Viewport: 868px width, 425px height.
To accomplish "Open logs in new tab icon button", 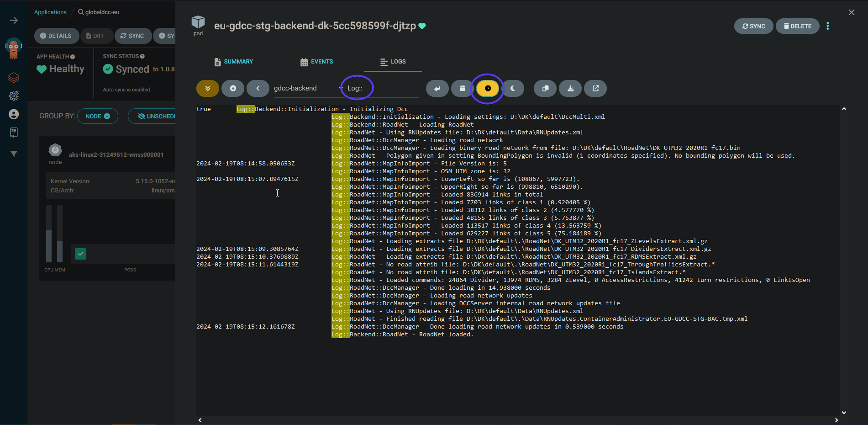I will 595,88.
